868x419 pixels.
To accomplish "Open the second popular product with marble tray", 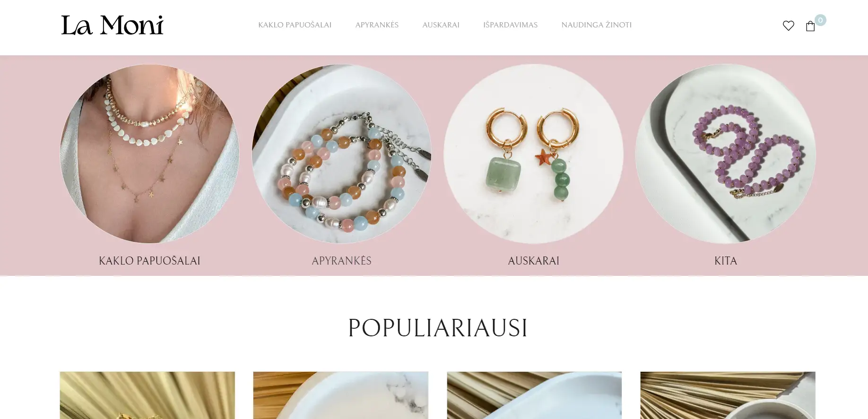I will coord(340,395).
